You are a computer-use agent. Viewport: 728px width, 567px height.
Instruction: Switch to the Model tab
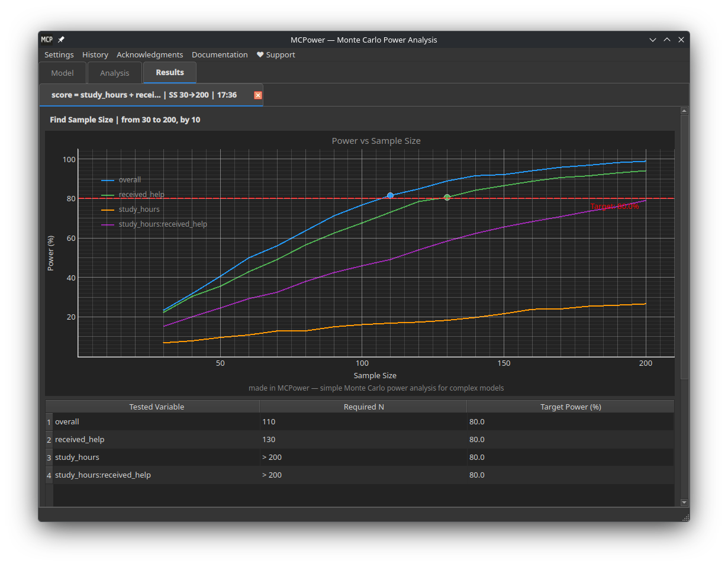pyautogui.click(x=62, y=73)
